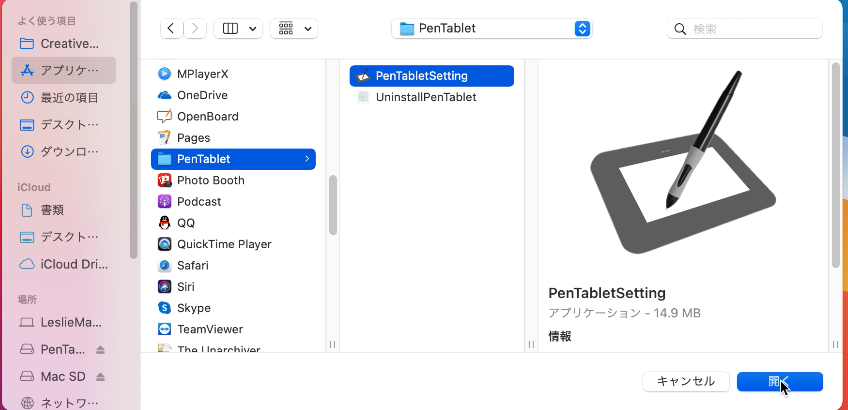The image size is (848, 410).
Task: Go forward with the right chevron button
Action: [195, 29]
